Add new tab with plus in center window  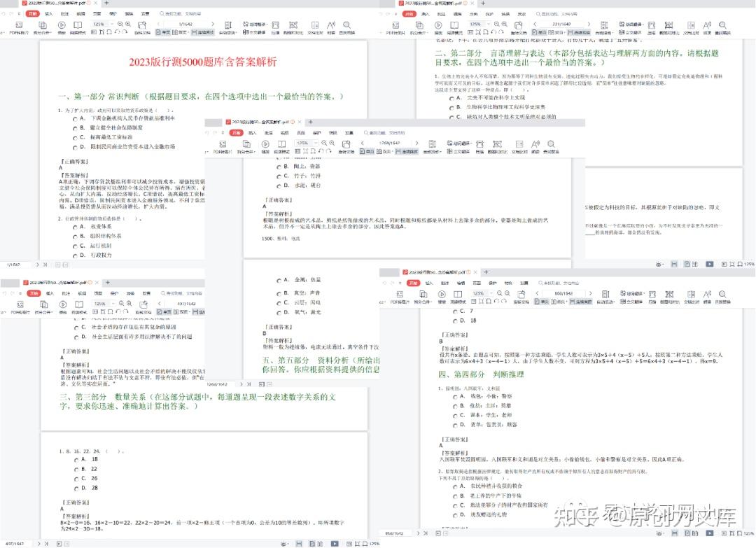tap(311, 122)
